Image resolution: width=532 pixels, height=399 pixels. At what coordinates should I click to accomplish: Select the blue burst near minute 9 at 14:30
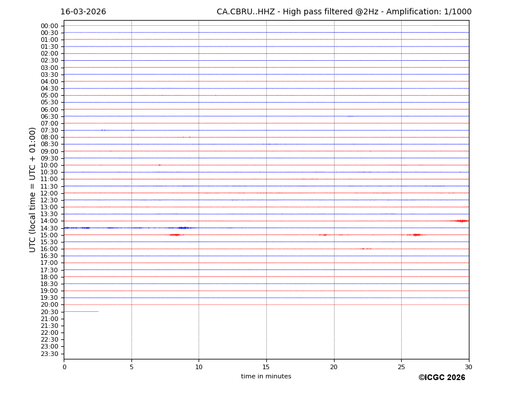coord(183,228)
